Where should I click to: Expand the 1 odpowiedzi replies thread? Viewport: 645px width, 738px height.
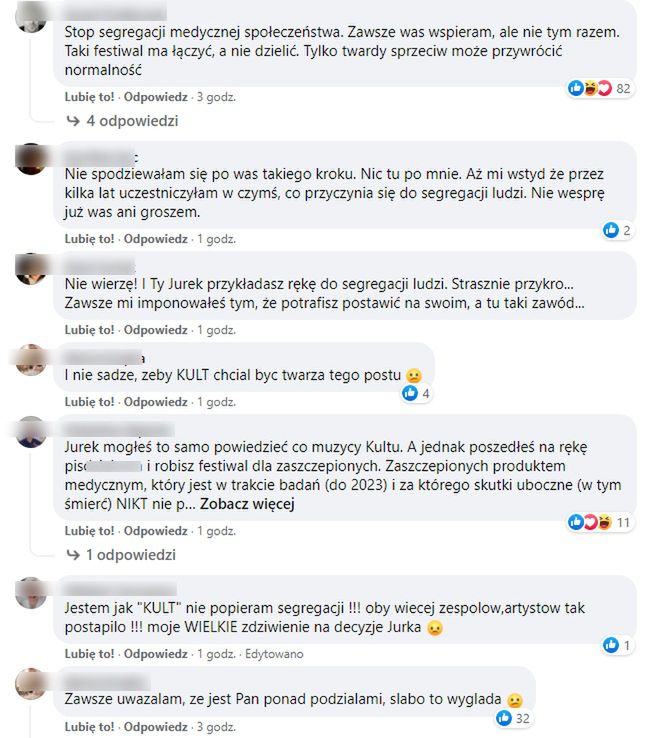pos(121,555)
